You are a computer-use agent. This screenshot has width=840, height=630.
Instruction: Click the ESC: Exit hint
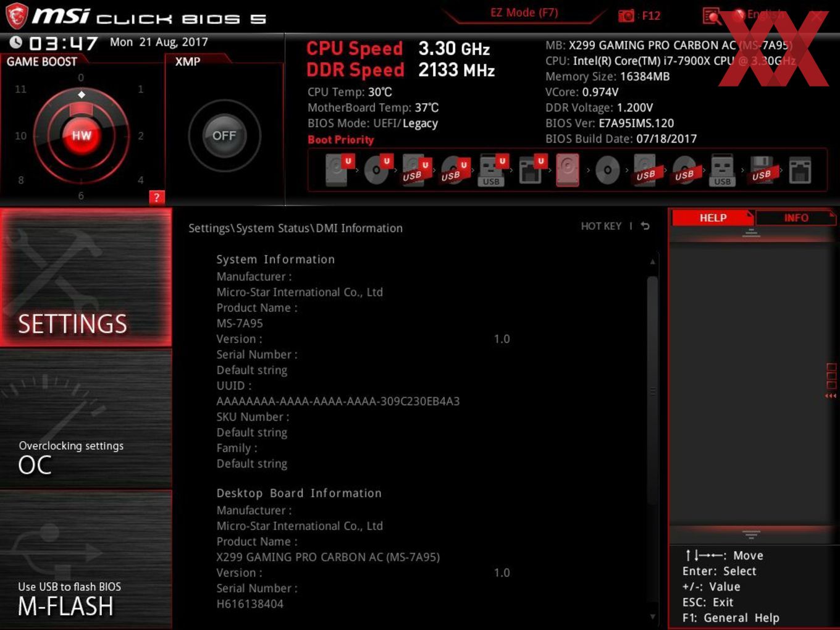(708, 602)
